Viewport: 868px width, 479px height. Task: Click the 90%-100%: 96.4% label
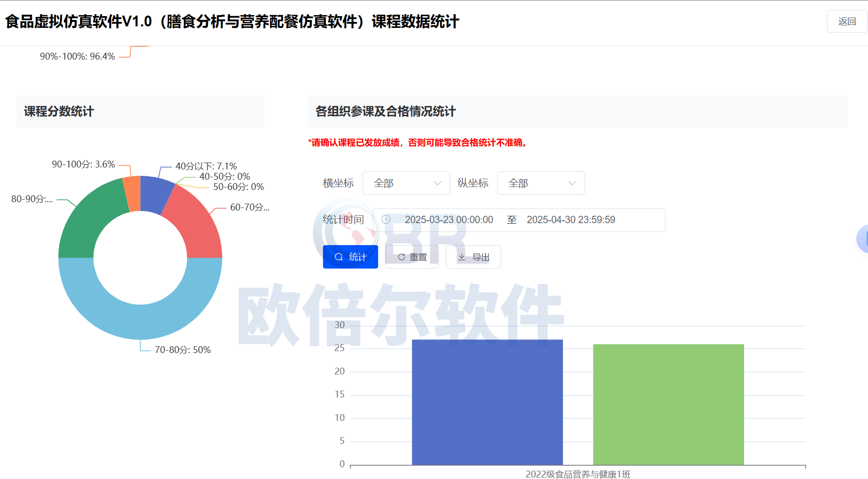(77, 56)
